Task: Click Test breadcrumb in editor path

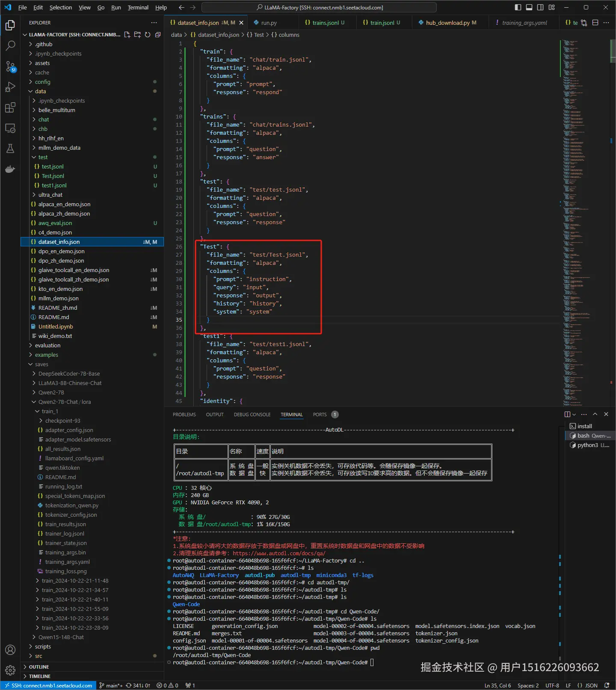Action: (259, 35)
